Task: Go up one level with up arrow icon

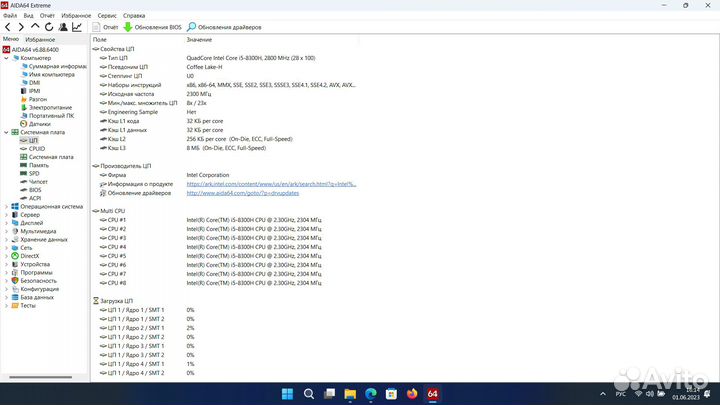Action: tap(35, 27)
